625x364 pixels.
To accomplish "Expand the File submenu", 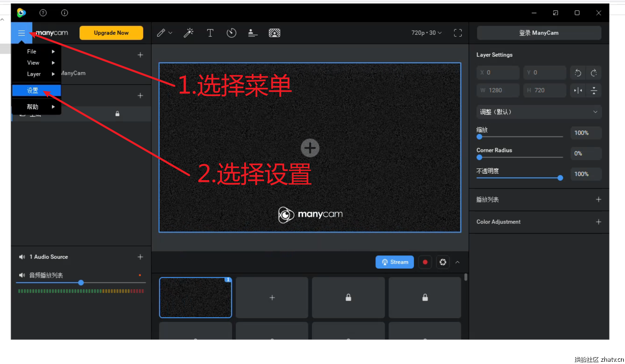I will click(x=36, y=51).
